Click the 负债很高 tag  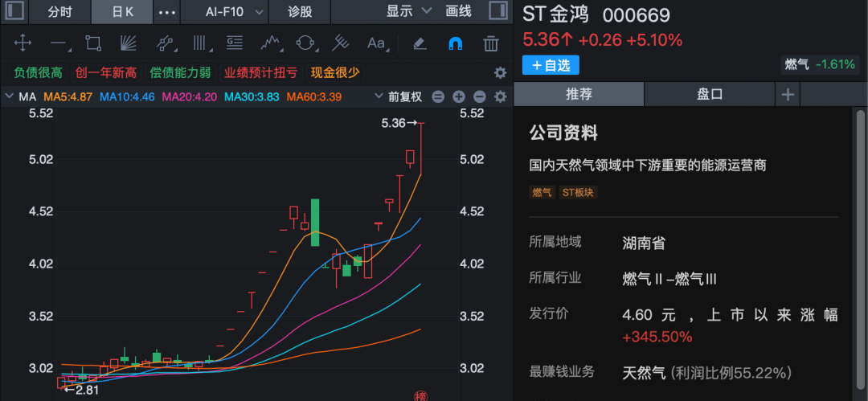(x=38, y=72)
